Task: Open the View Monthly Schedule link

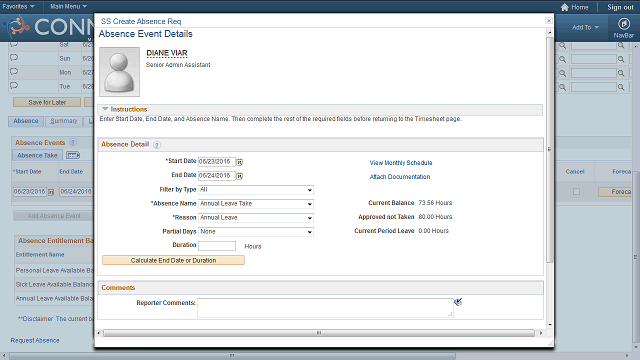Action: 401,163
